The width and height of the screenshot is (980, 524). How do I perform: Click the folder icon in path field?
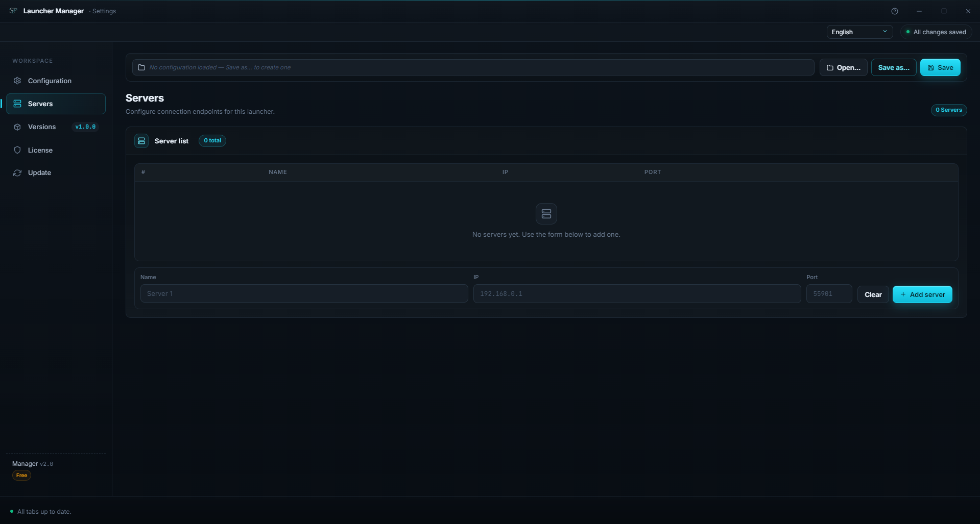(141, 67)
